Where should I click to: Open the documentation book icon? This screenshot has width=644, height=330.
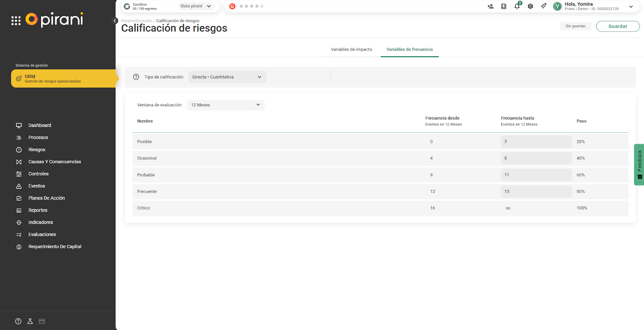pos(504,6)
